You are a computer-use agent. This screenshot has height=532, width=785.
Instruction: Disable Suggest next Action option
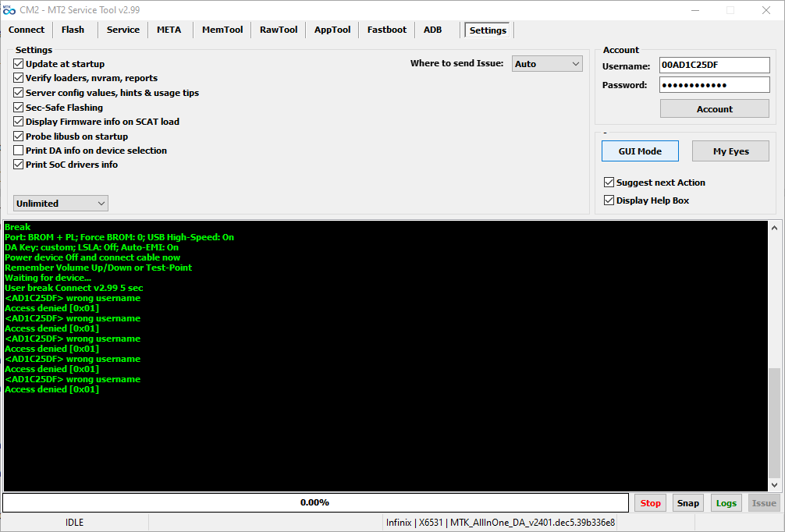click(609, 183)
